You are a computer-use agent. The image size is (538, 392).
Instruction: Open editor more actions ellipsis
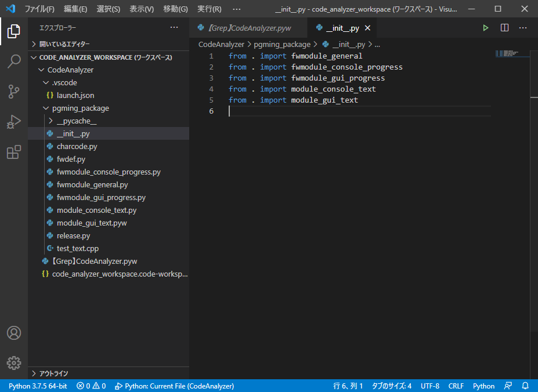click(523, 28)
